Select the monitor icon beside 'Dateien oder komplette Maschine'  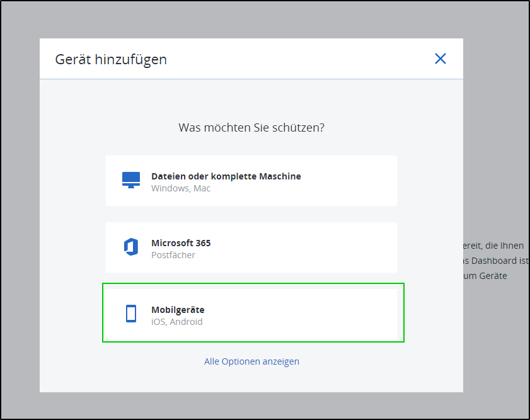[130, 179]
